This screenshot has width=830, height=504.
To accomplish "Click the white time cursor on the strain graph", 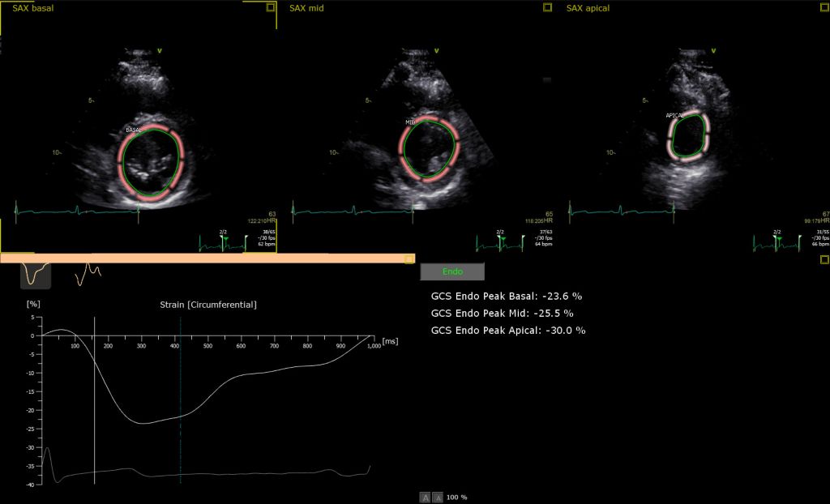I will point(95,400).
